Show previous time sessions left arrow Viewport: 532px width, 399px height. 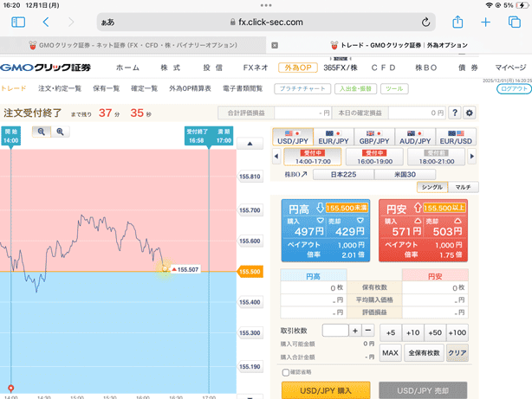(x=276, y=157)
